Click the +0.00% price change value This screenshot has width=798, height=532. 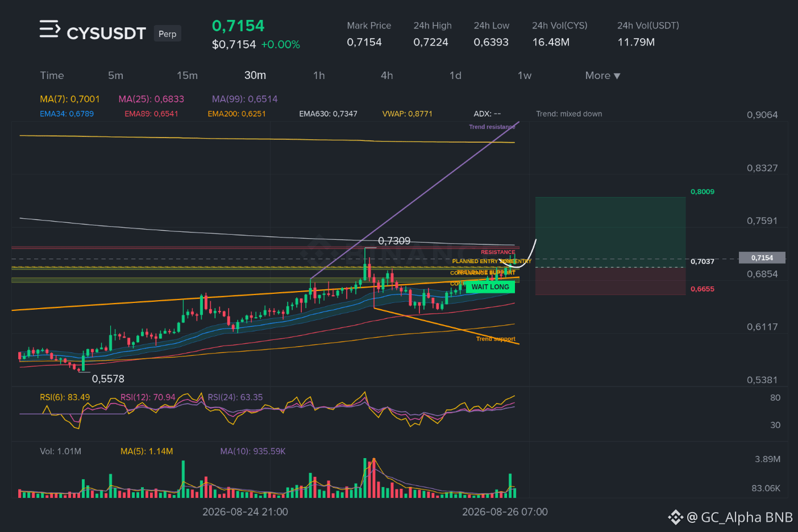tap(280, 44)
